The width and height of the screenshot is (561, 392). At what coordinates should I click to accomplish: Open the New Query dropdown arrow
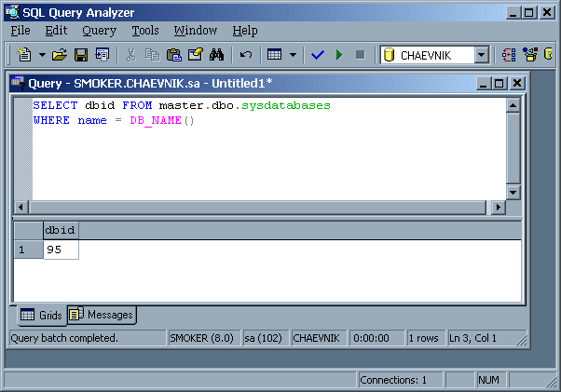(x=42, y=55)
